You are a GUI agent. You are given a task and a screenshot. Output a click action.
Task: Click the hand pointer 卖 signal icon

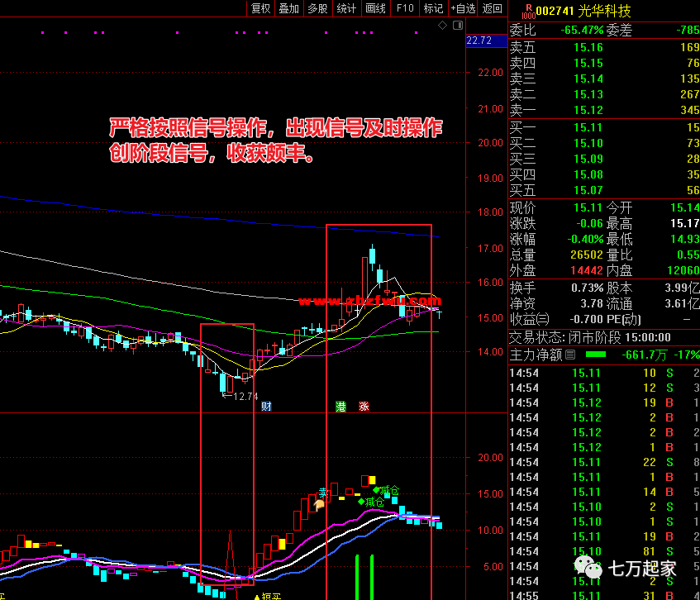320,504
